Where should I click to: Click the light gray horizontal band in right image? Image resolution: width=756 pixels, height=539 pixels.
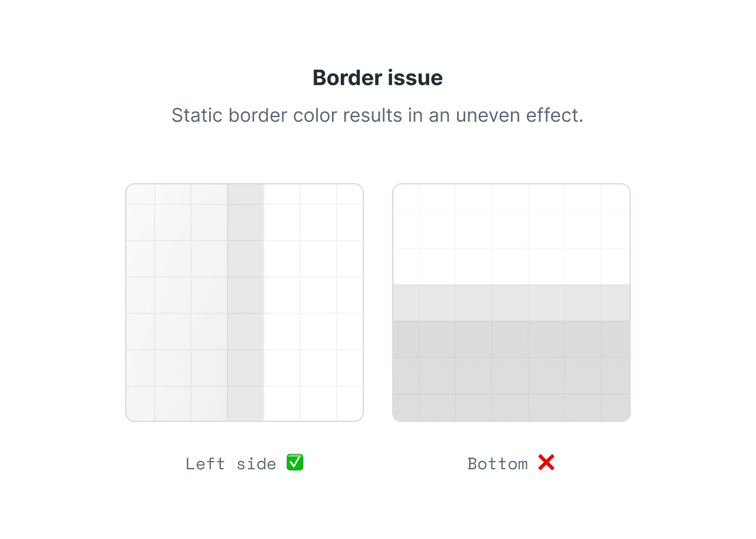click(511, 303)
